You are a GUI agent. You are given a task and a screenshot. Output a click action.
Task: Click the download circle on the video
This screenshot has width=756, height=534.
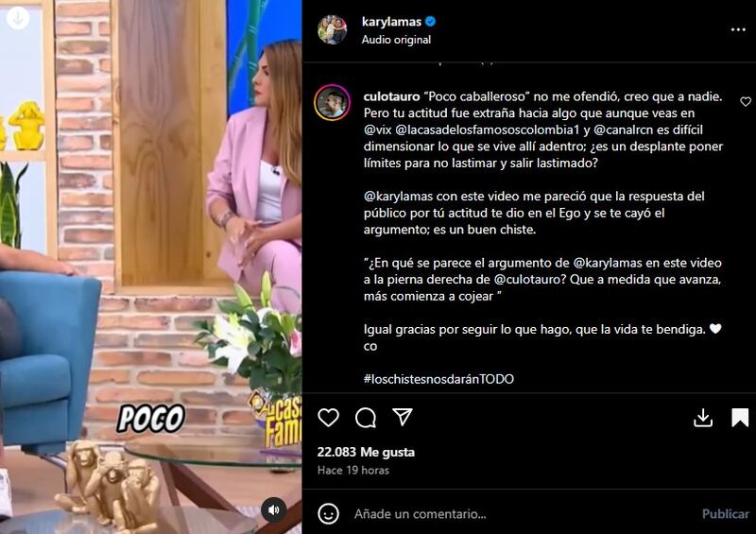click(x=18, y=18)
